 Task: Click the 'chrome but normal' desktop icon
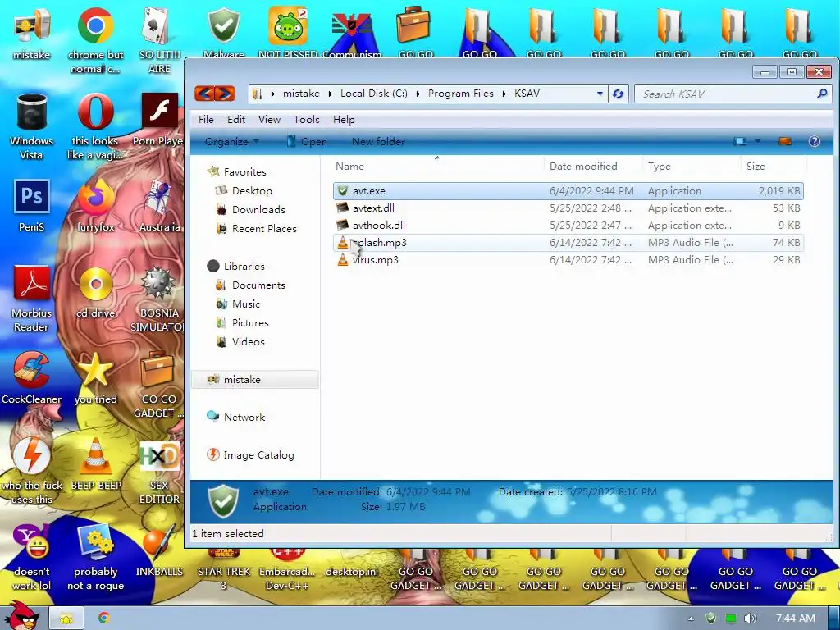(95, 40)
